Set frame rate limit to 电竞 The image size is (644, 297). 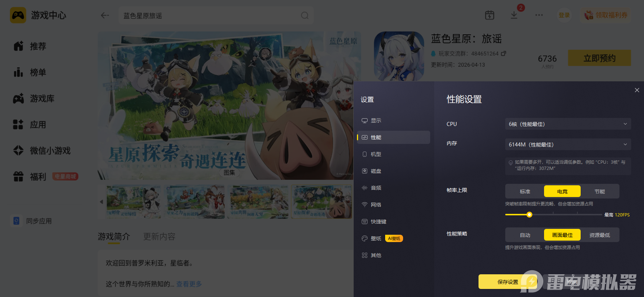tap(562, 191)
